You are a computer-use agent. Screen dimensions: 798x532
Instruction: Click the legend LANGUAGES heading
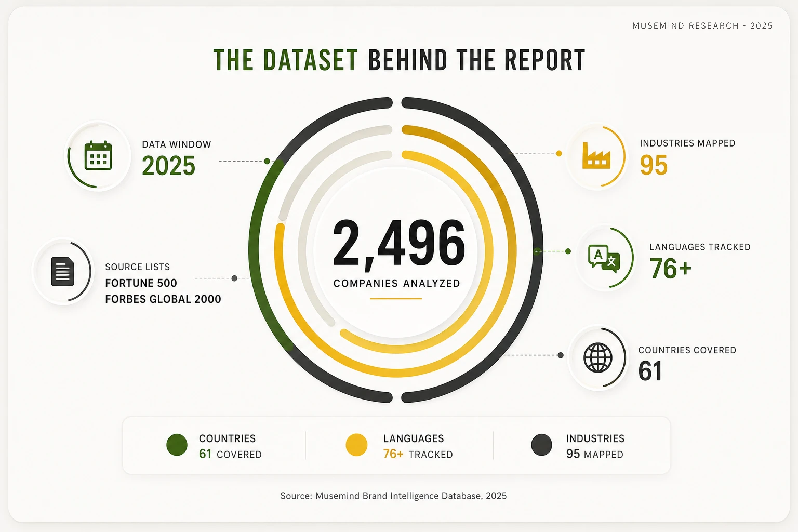point(414,438)
